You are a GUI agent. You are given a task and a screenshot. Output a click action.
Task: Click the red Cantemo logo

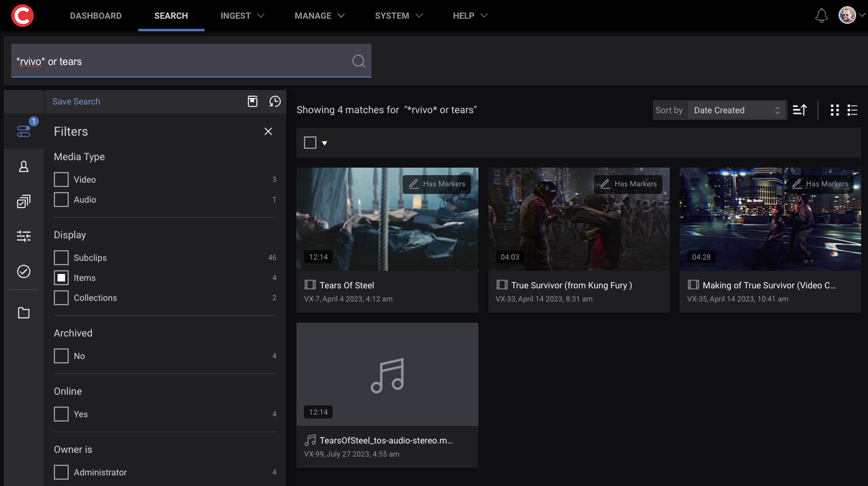(23, 16)
